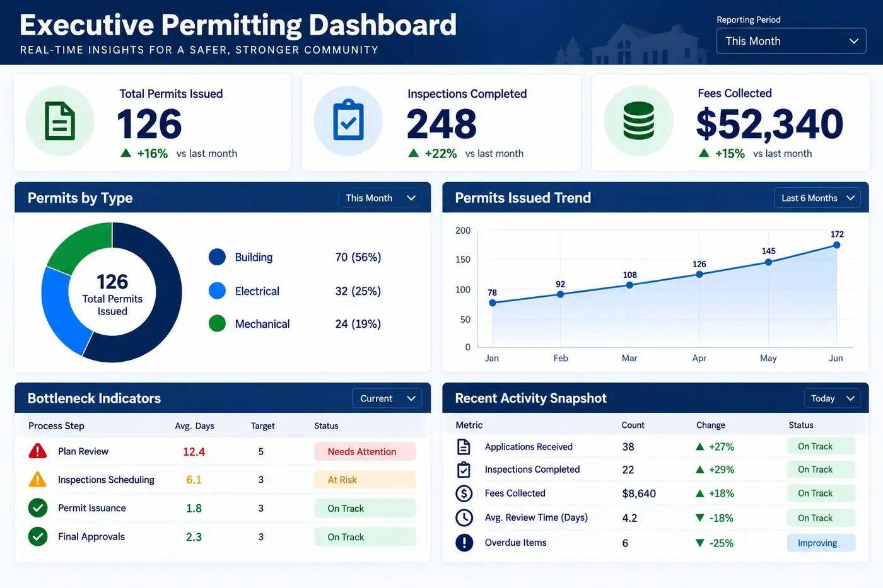Viewport: 883px width, 588px height.
Task: Click the dark navy Building legend dot
Action: (x=217, y=257)
